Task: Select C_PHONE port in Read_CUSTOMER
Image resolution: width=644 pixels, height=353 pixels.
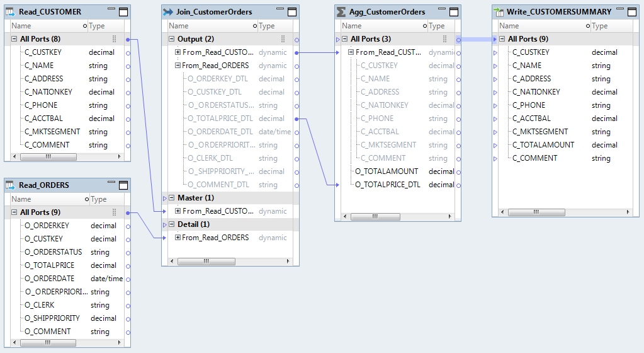Action: point(41,105)
